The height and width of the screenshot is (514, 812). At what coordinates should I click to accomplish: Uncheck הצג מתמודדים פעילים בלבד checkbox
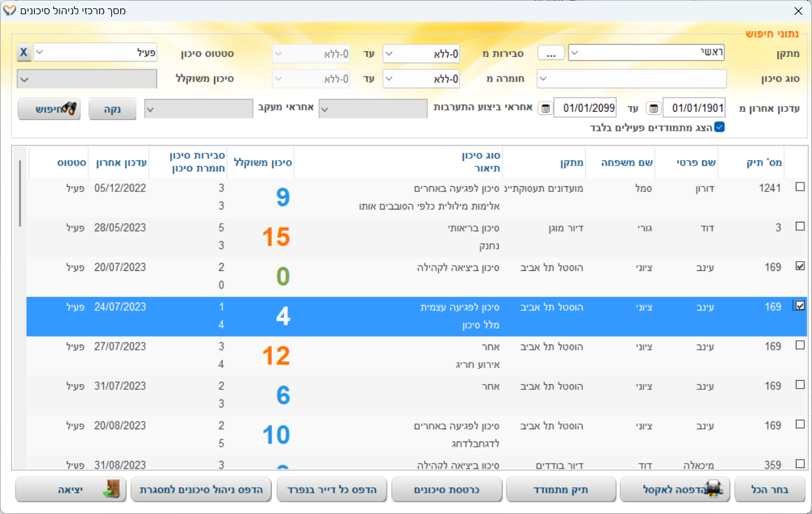point(719,127)
